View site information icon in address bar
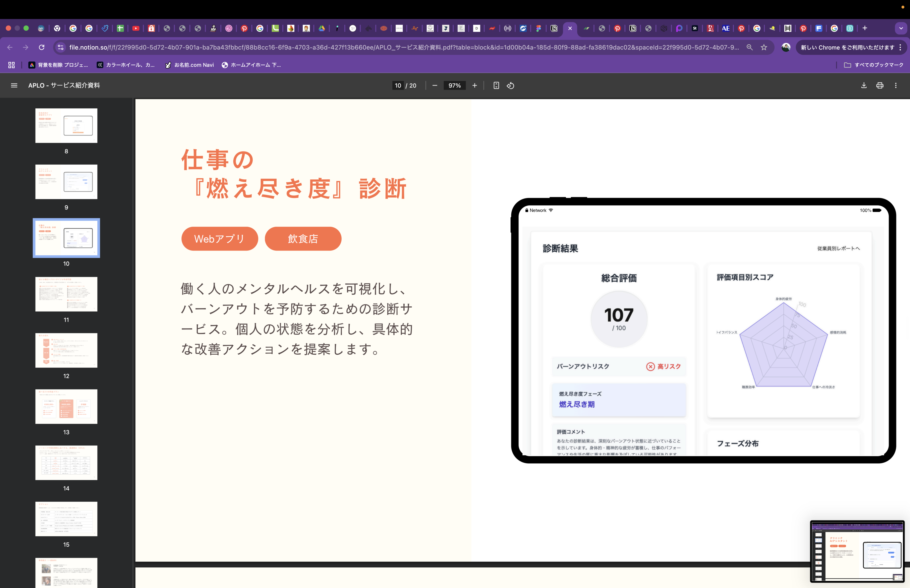The image size is (910, 588). coord(60,47)
